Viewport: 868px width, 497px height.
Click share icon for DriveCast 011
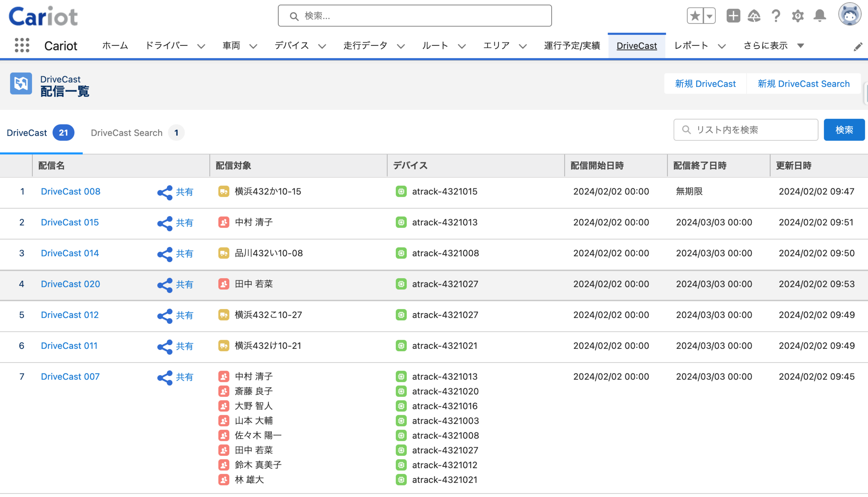coord(165,347)
